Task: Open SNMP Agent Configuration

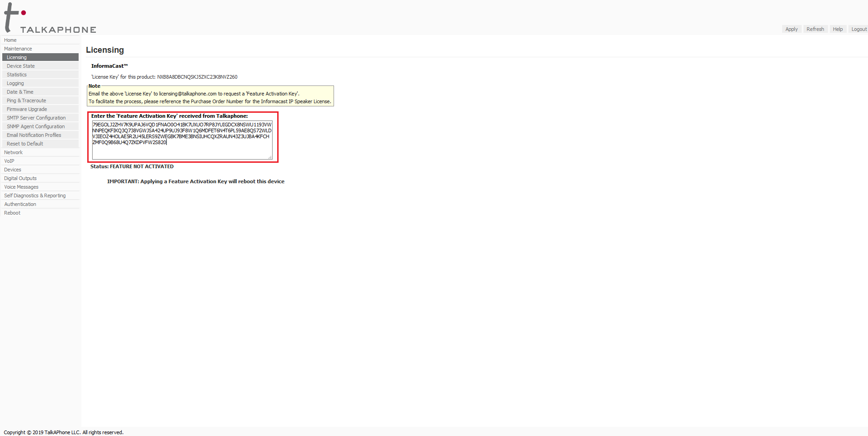Action: [x=40, y=126]
